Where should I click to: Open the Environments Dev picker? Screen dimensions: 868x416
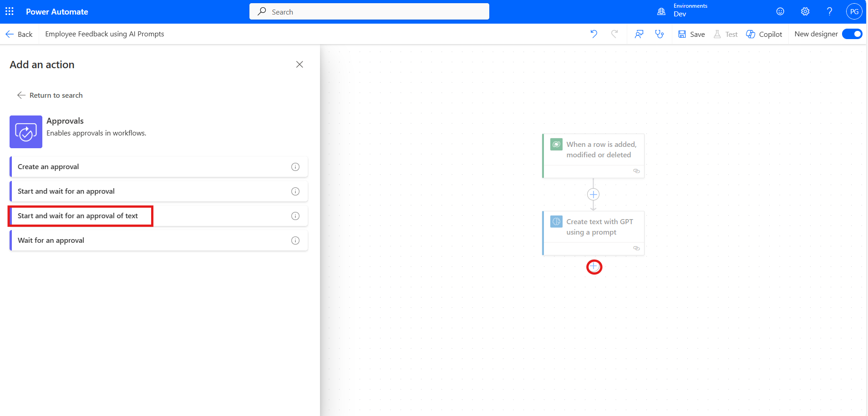683,11
